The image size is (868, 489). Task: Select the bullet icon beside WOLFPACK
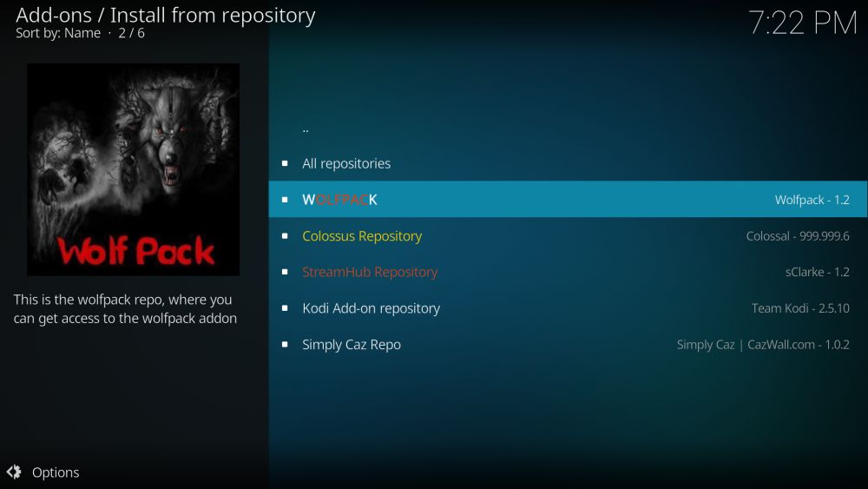[x=285, y=200]
